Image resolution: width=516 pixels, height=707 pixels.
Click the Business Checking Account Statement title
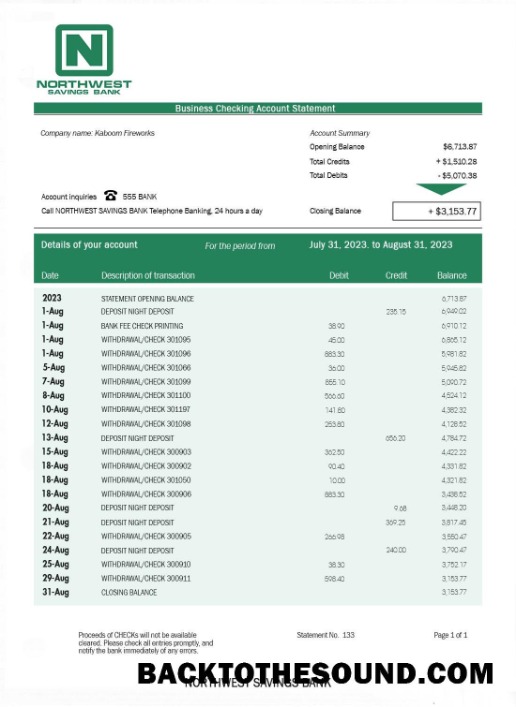255,108
